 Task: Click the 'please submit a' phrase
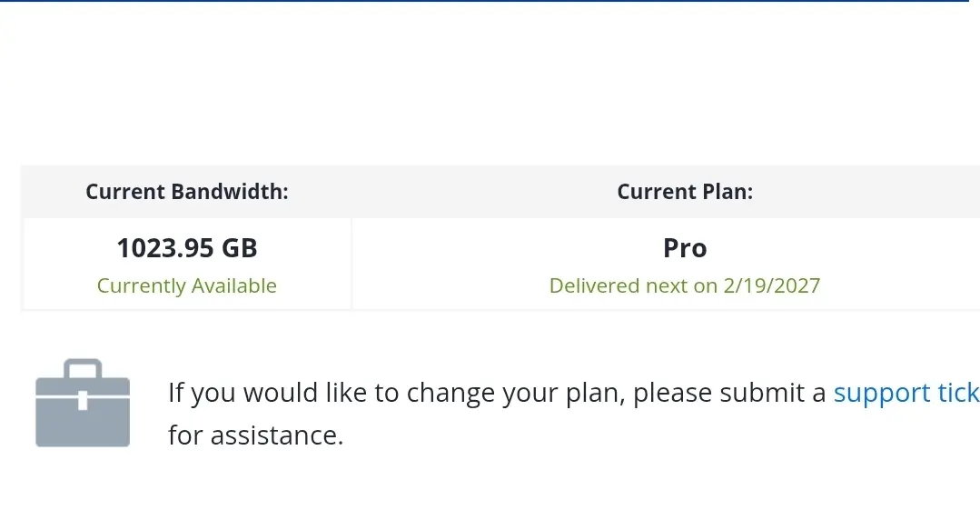point(729,393)
